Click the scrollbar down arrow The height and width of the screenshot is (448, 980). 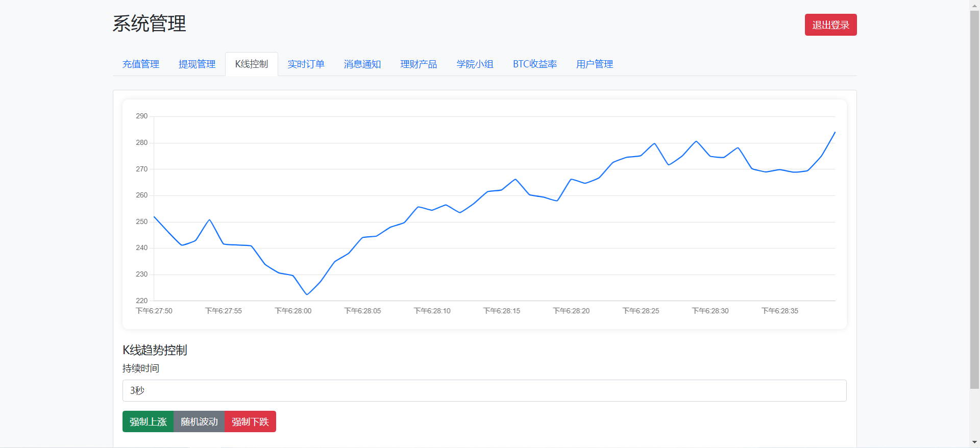coord(974,442)
